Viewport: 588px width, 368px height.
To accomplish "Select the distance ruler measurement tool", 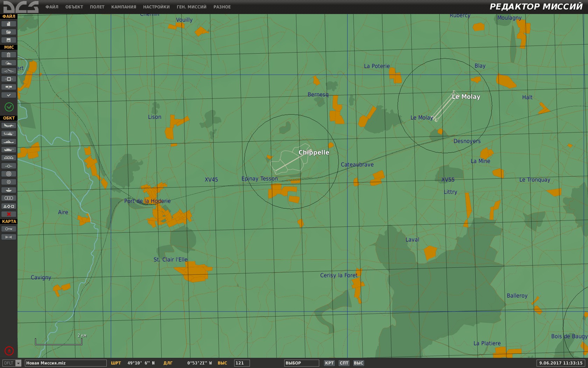I will 9,237.
